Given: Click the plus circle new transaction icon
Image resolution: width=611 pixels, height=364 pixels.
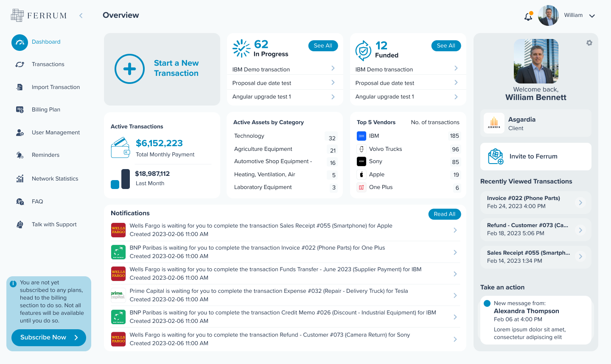Looking at the screenshot, I should [x=130, y=69].
